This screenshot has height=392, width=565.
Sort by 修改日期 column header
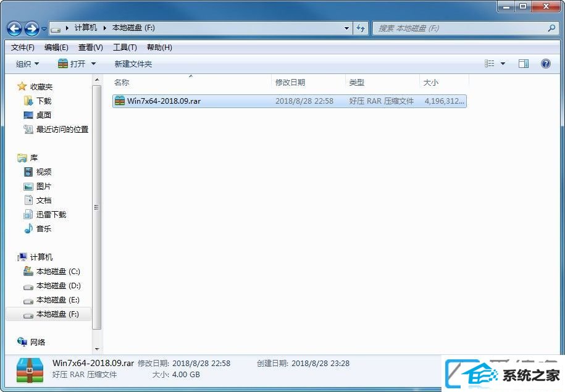pos(309,83)
